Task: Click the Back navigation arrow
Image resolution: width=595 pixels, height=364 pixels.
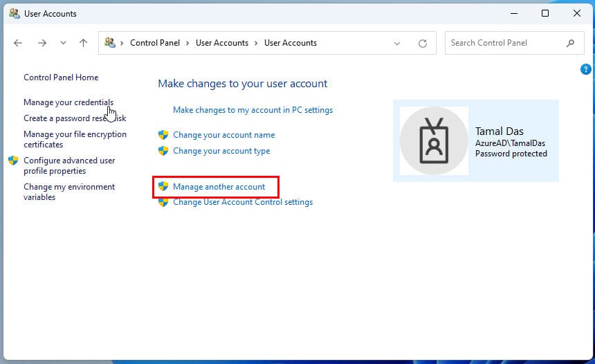Action: 18,43
